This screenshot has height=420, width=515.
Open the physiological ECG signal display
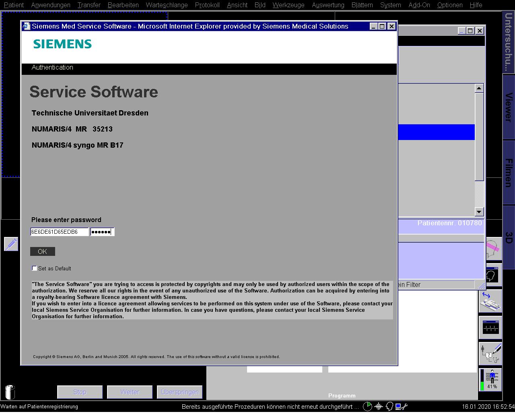[x=490, y=327]
